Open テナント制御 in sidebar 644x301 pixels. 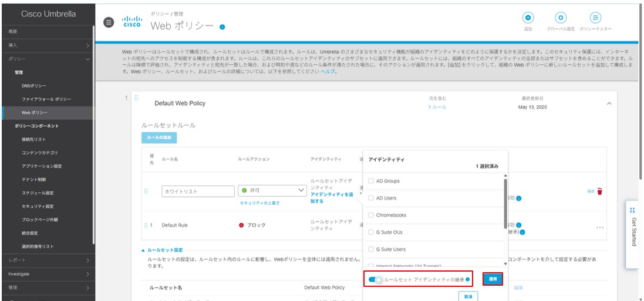(x=33, y=180)
